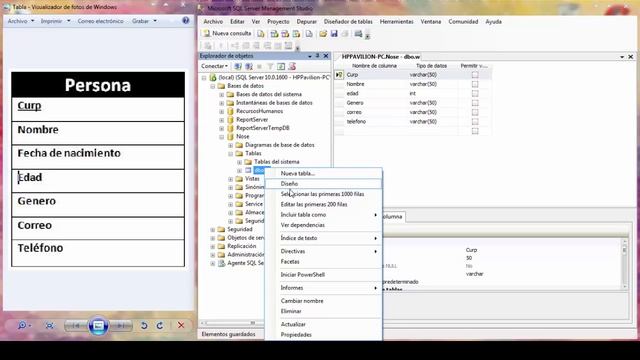Refresh the Object Explorer tree icon
The image size is (640, 360).
point(281,66)
